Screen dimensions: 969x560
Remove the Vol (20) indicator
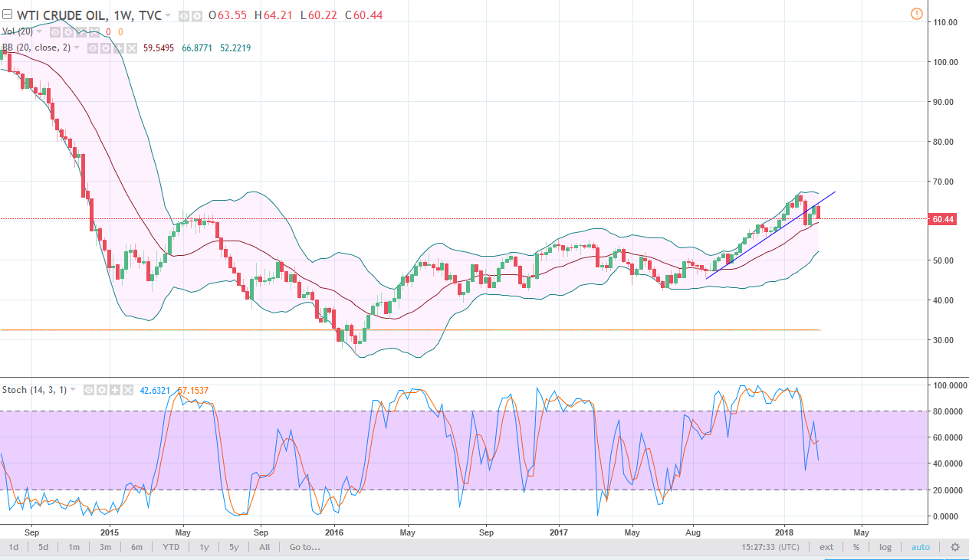coord(94,31)
